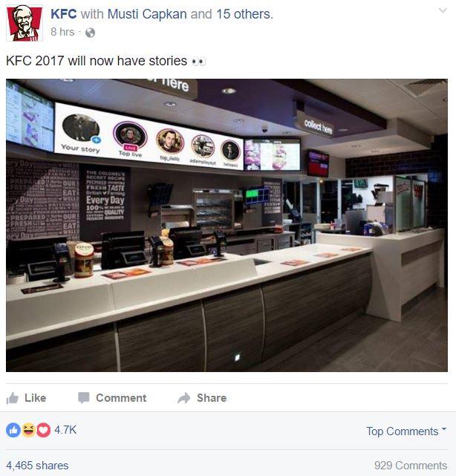Click the Haha laughing reaction icon
This screenshot has width=456, height=476.
[28, 430]
